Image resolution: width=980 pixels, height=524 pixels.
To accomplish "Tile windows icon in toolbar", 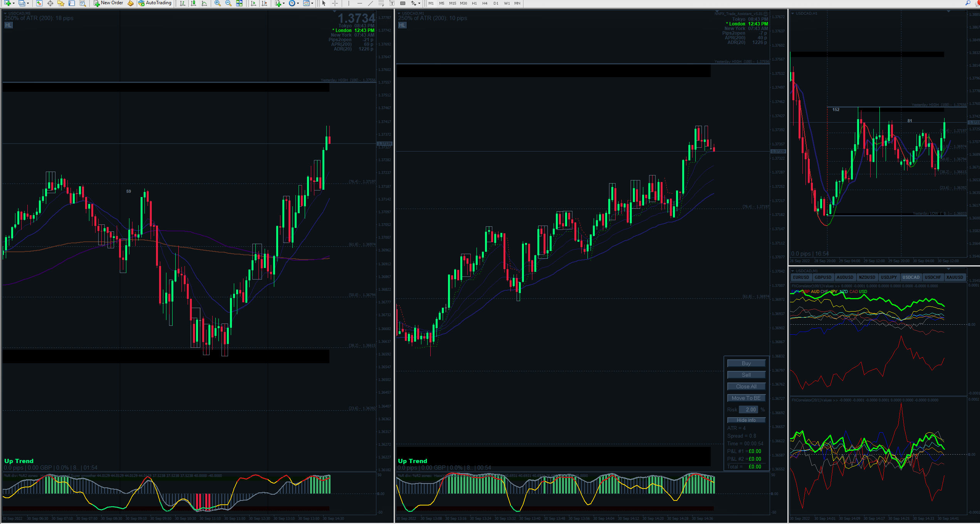I will (x=239, y=3).
